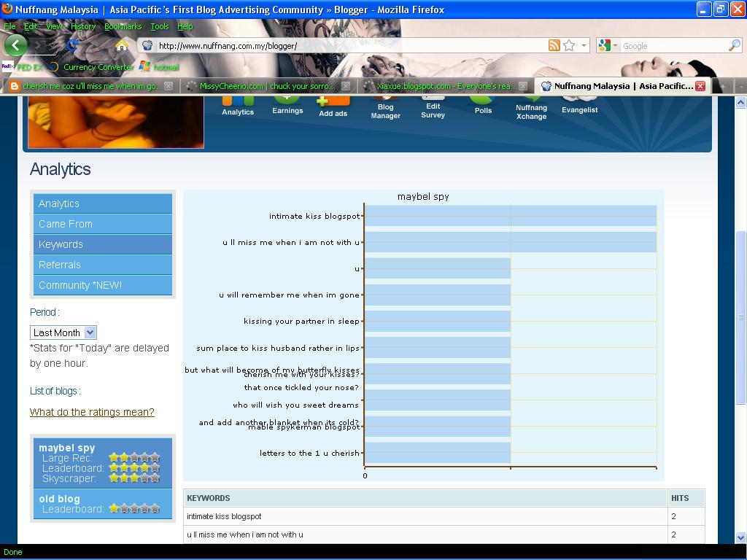
Task: Open the Evangelist navigation item
Action: pos(579,106)
